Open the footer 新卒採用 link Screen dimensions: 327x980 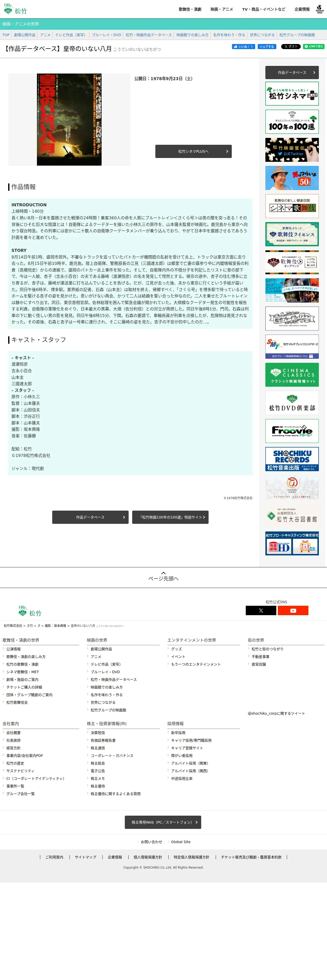(178, 733)
